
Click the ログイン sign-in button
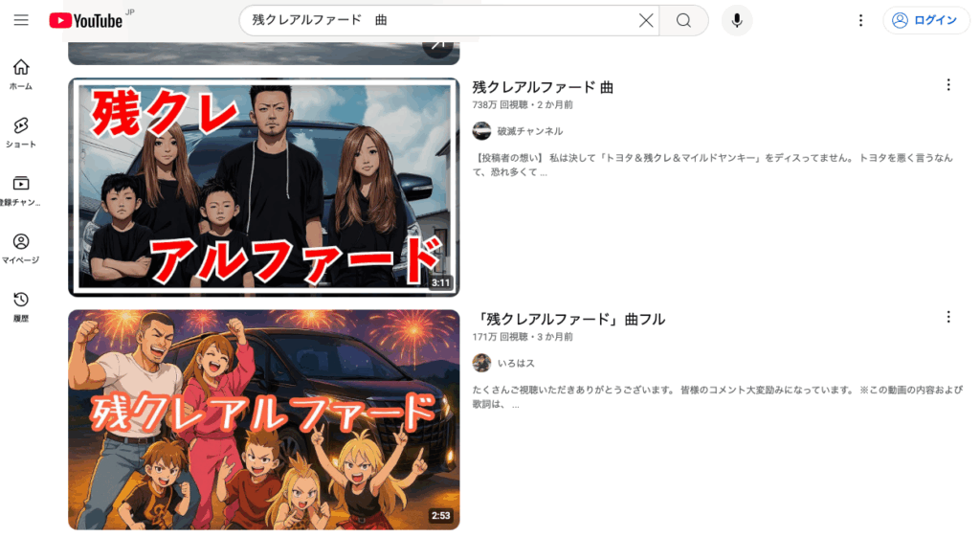925,21
